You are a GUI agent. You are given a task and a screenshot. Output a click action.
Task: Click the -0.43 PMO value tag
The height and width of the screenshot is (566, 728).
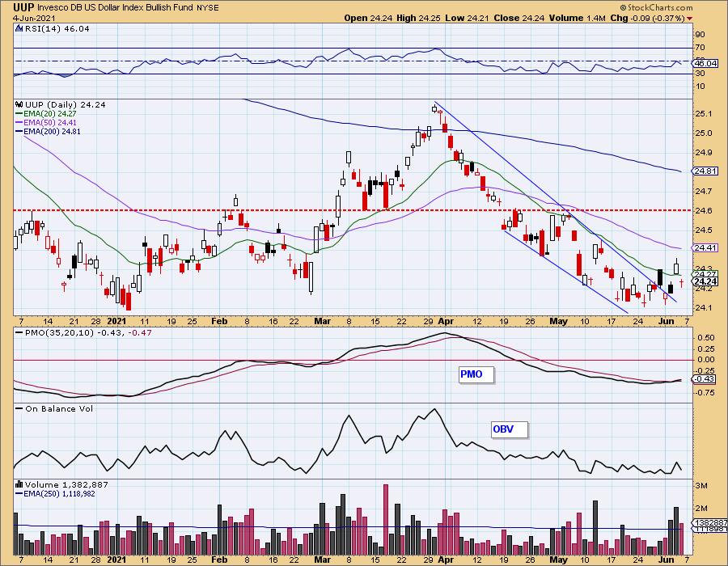pos(705,379)
